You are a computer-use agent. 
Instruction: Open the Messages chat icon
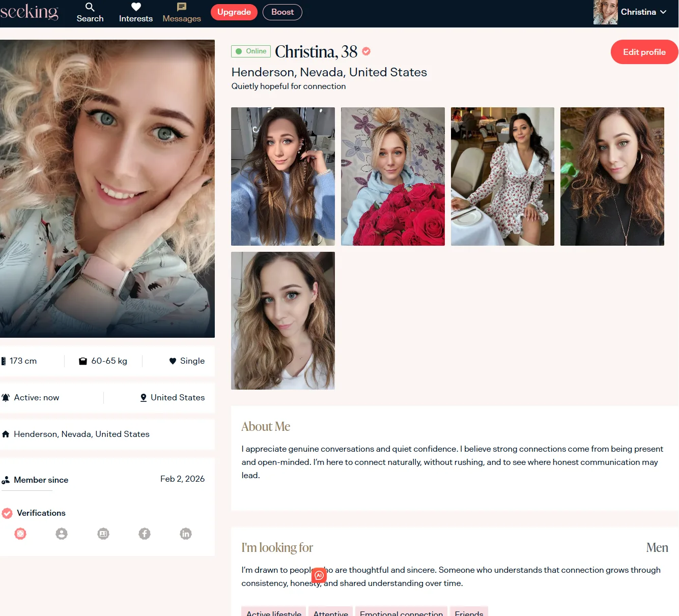182,7
